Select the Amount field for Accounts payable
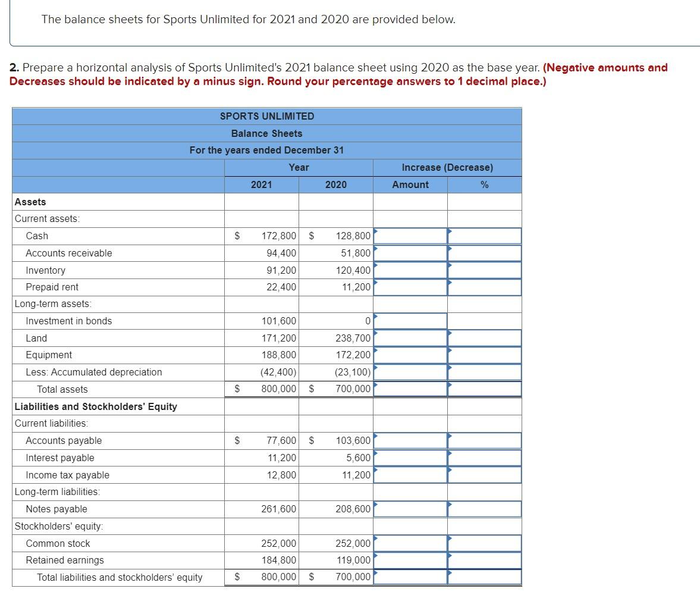 (409, 440)
